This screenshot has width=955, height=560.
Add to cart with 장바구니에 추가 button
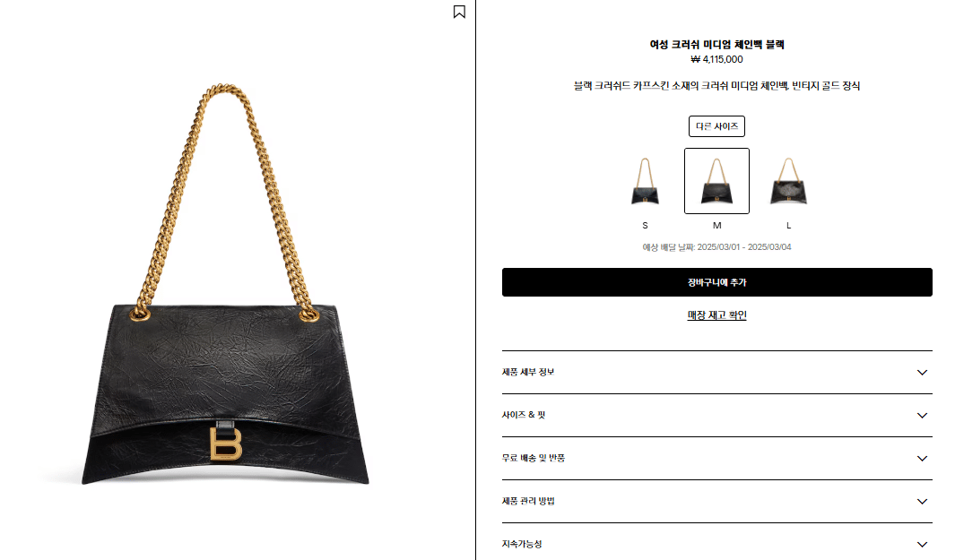point(716,282)
